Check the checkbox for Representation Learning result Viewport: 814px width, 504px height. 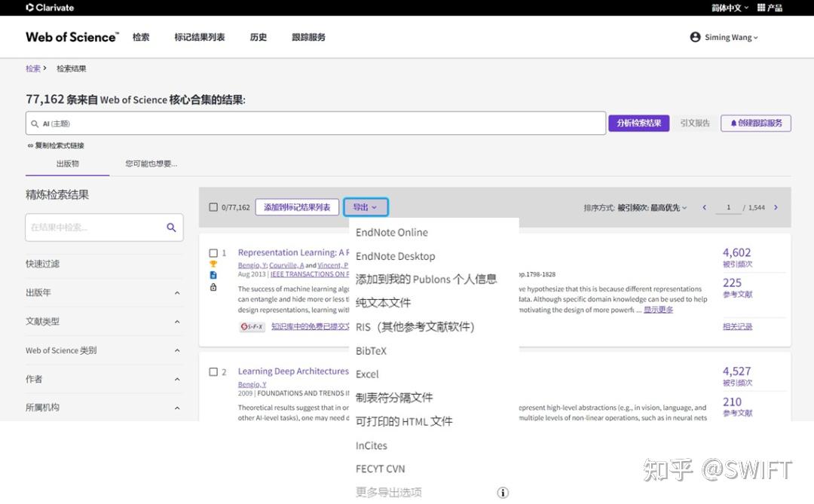click(213, 253)
